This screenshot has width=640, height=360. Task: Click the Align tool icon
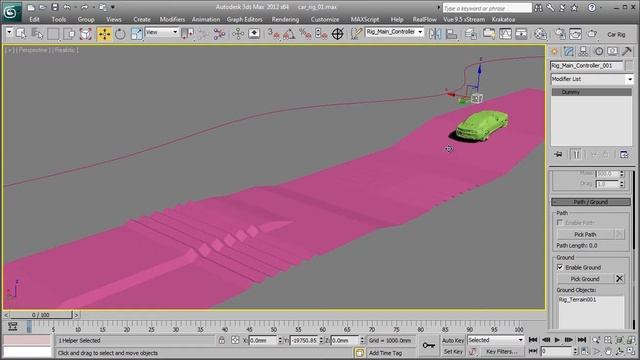click(451, 34)
